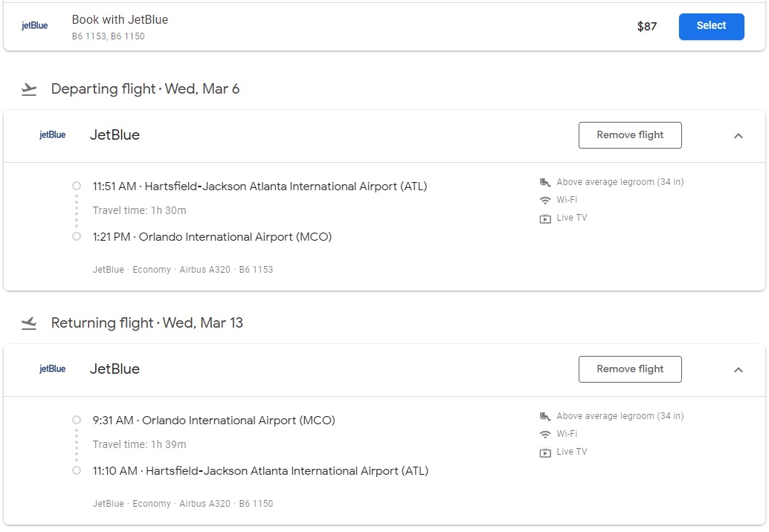Click the JetBlue logo on departing flight
769x532 pixels.
coord(52,135)
